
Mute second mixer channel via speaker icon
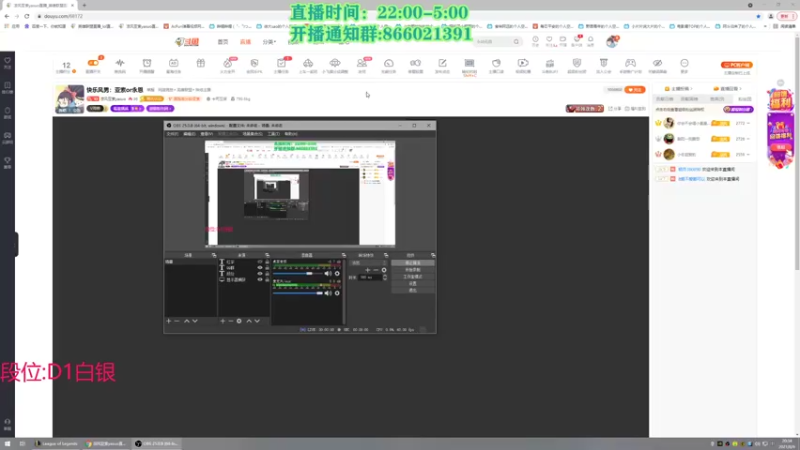coord(328,293)
